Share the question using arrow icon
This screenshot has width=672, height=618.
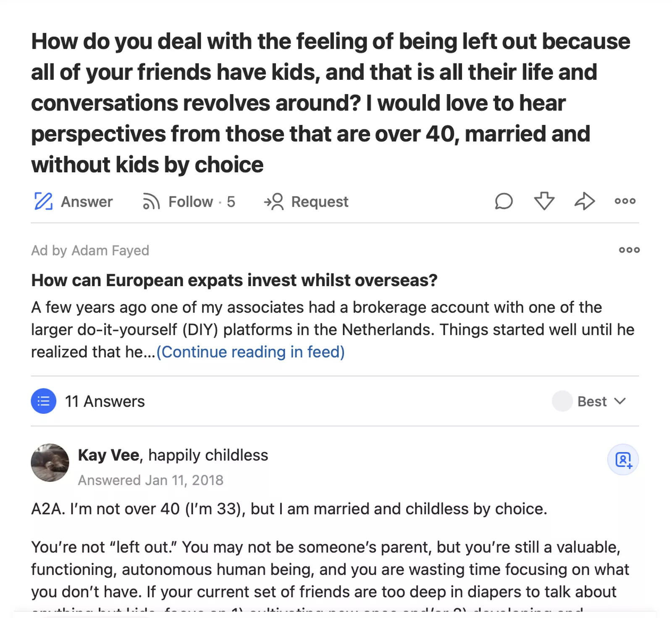coord(585,201)
